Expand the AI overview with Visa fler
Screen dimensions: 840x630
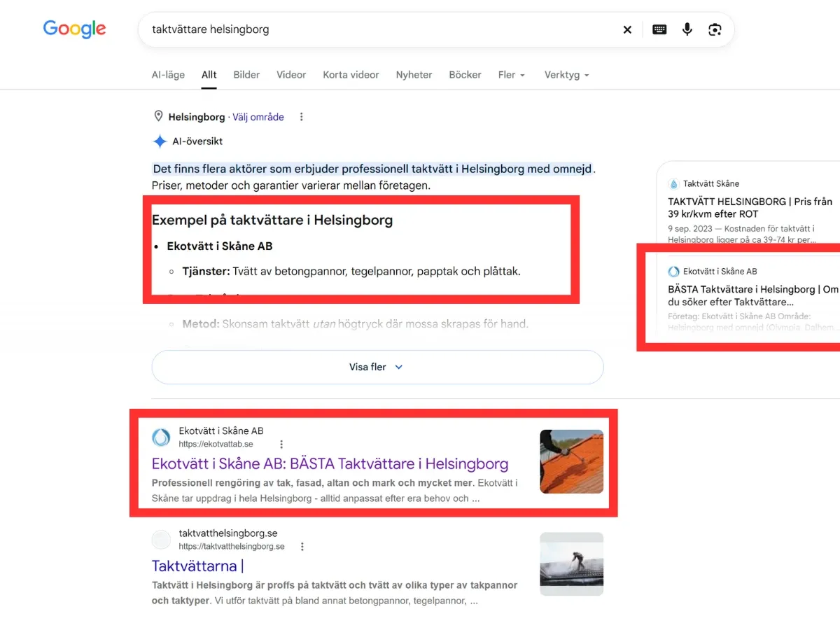point(377,367)
